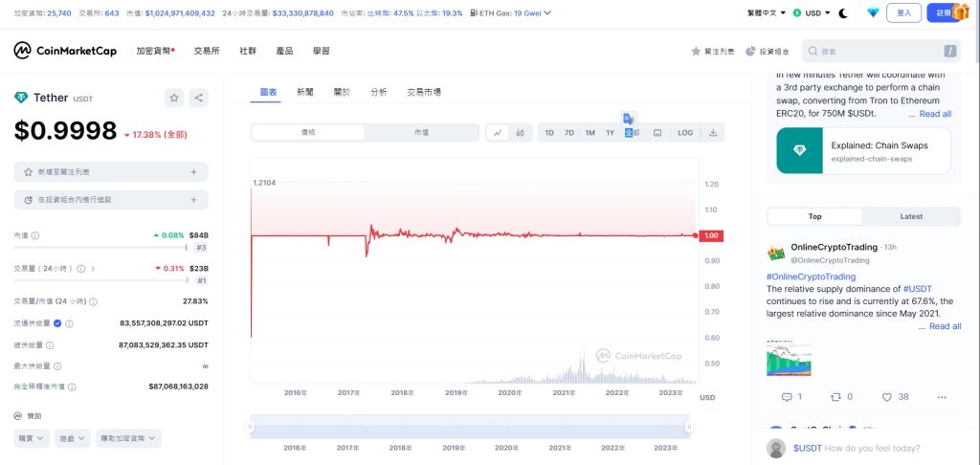Open 投資組合 portfolio in header
980x465 pixels.
pyautogui.click(x=767, y=52)
